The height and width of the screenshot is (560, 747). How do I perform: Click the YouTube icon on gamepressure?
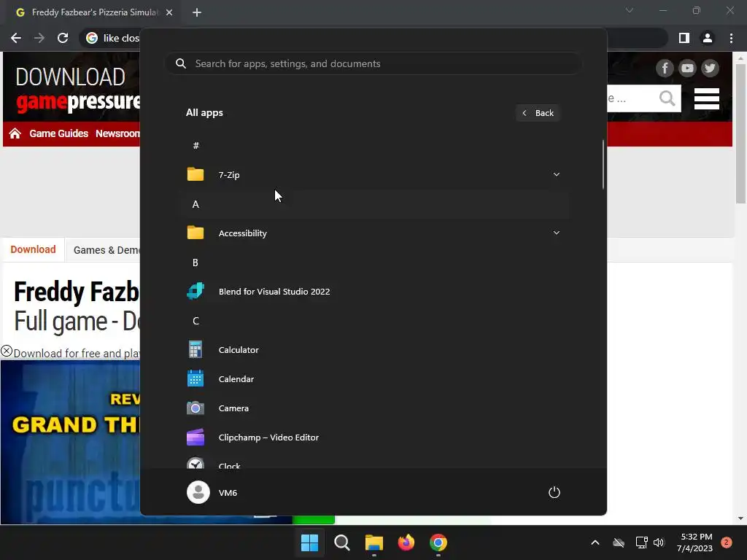click(x=687, y=68)
